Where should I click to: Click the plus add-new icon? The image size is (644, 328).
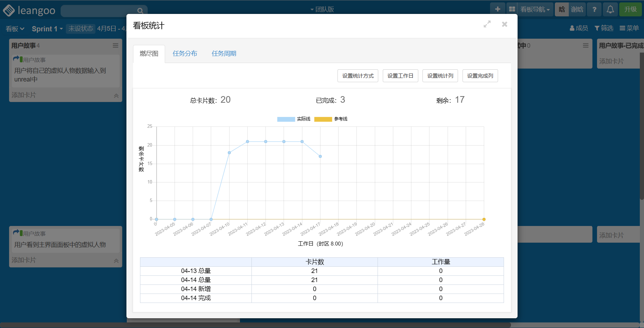[x=498, y=9]
